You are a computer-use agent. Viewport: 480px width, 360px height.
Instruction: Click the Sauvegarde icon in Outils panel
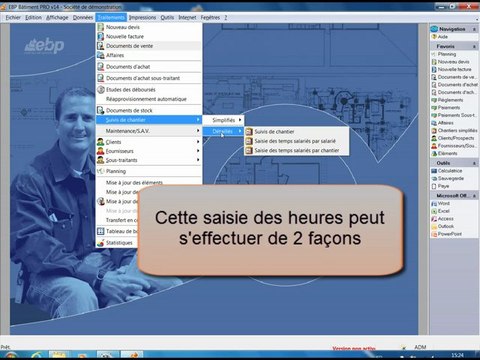pyautogui.click(x=434, y=178)
